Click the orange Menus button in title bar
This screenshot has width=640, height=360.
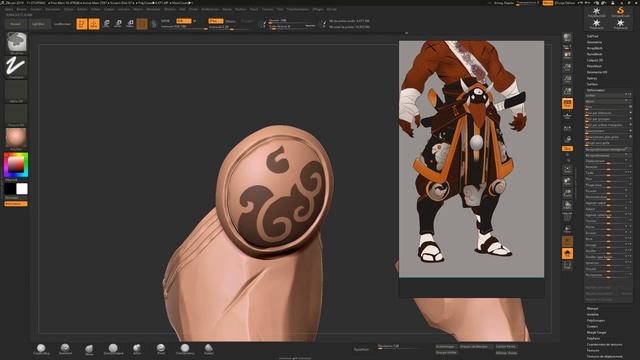coord(548,3)
